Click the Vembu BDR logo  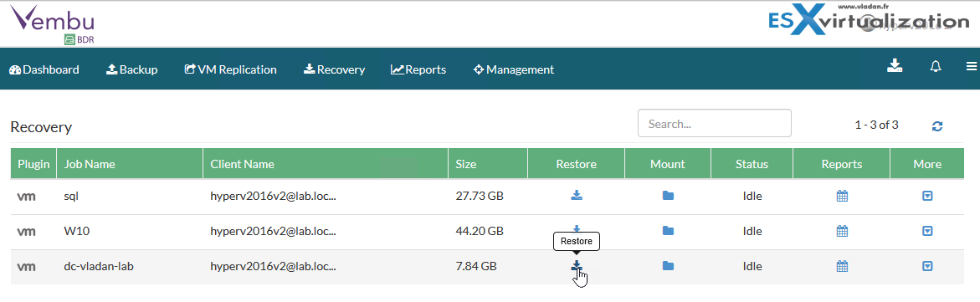[x=53, y=25]
